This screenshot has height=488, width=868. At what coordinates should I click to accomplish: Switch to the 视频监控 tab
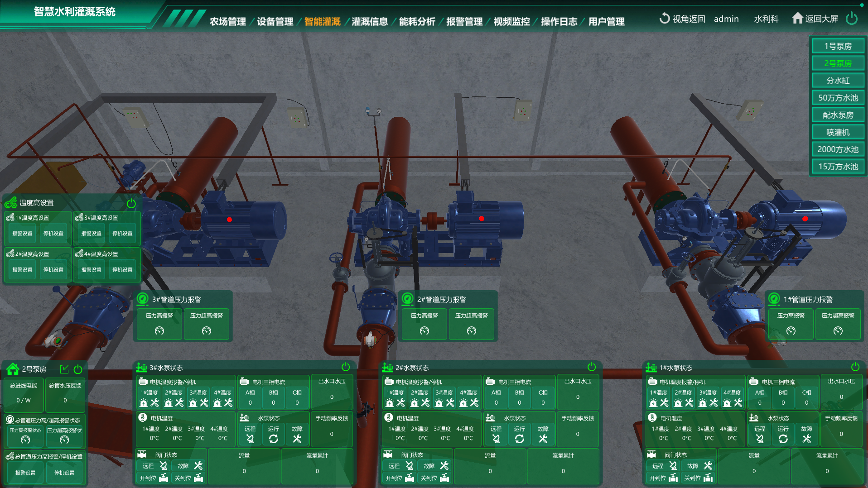click(x=511, y=21)
